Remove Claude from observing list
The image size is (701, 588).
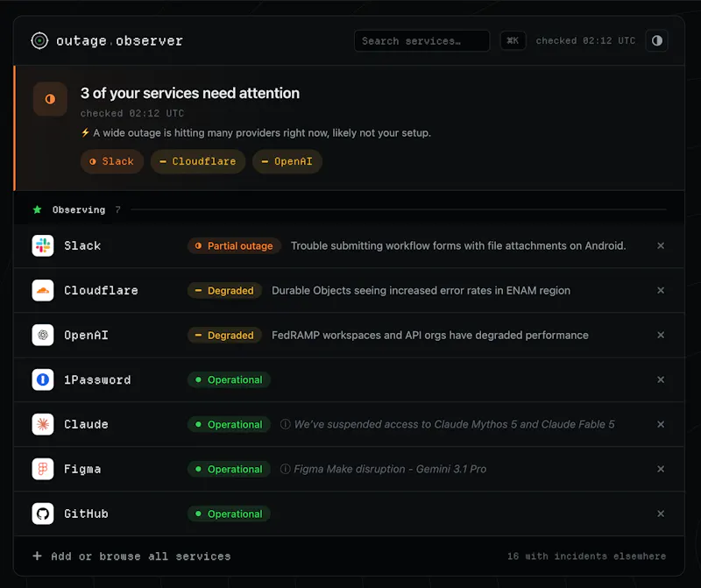(661, 424)
